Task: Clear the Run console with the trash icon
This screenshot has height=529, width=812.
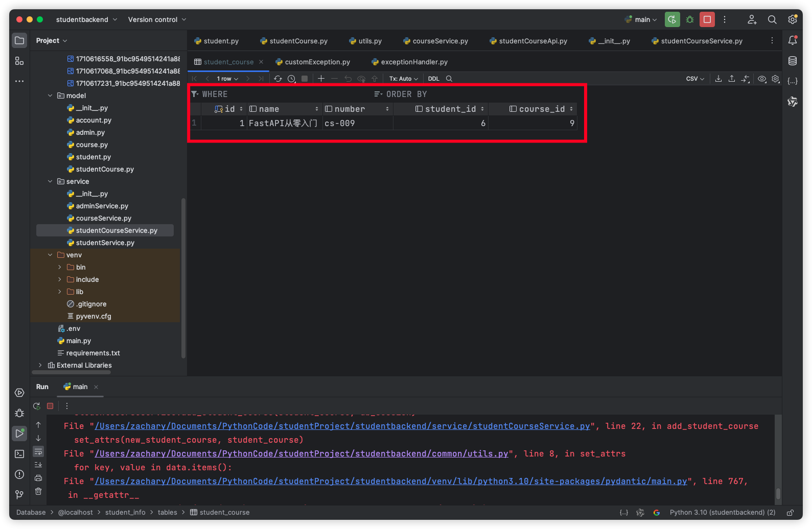Action: coord(38,491)
